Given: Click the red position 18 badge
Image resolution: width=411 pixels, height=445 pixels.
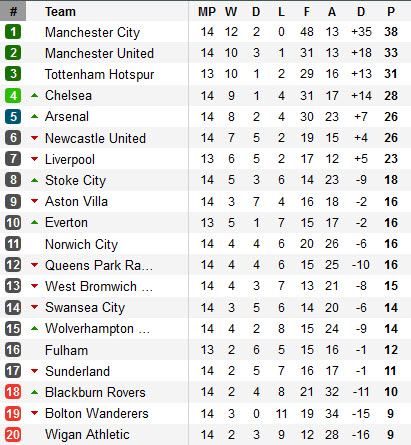Looking at the screenshot, I should 13,392.
